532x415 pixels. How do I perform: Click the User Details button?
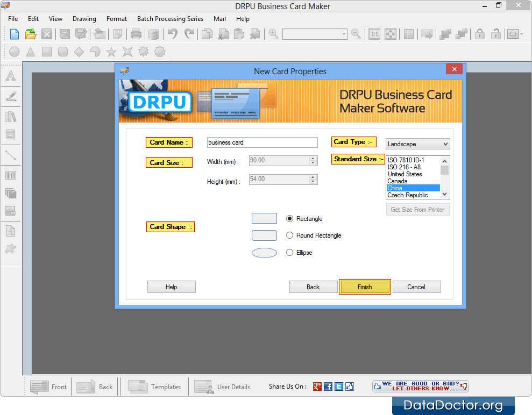223,387
